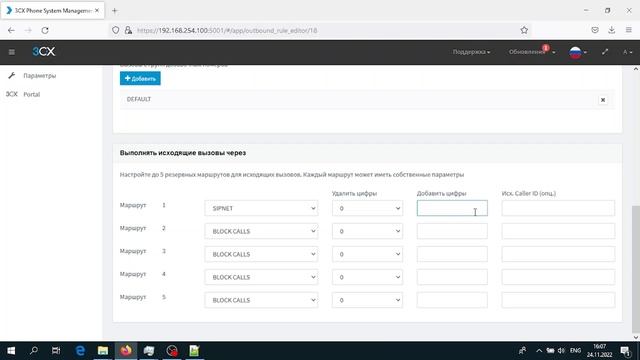Focus Caller ID field for Маршрут 4
Image resolution: width=640 pixels, height=360 pixels.
click(558, 277)
